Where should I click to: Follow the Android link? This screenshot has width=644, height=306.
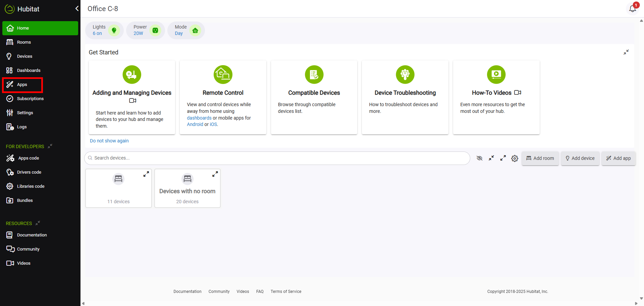195,124
